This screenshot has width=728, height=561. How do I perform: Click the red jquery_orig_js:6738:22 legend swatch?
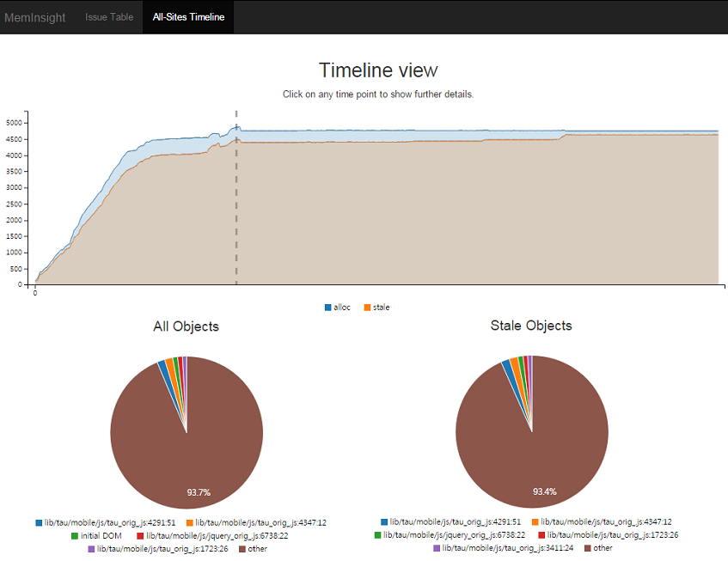140,535
